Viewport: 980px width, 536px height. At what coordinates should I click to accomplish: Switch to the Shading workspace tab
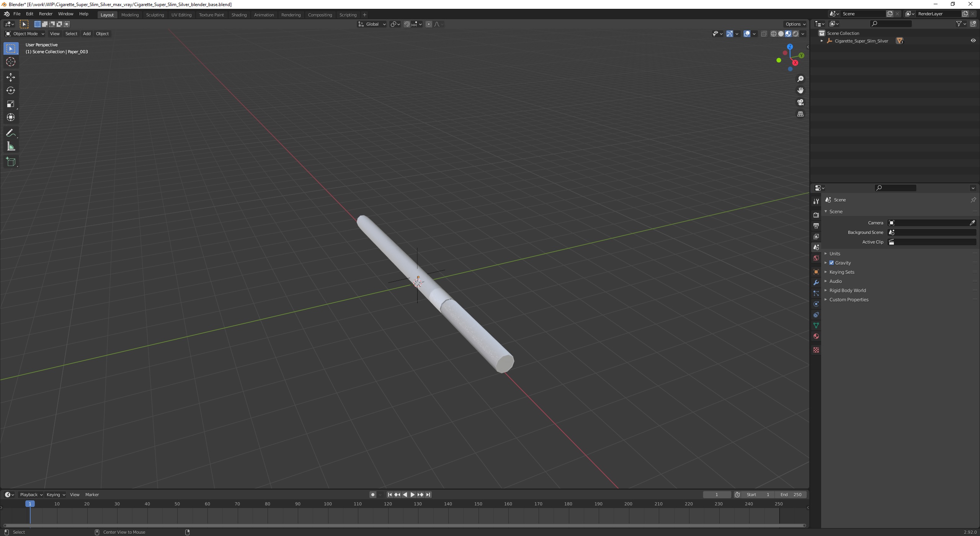[239, 15]
